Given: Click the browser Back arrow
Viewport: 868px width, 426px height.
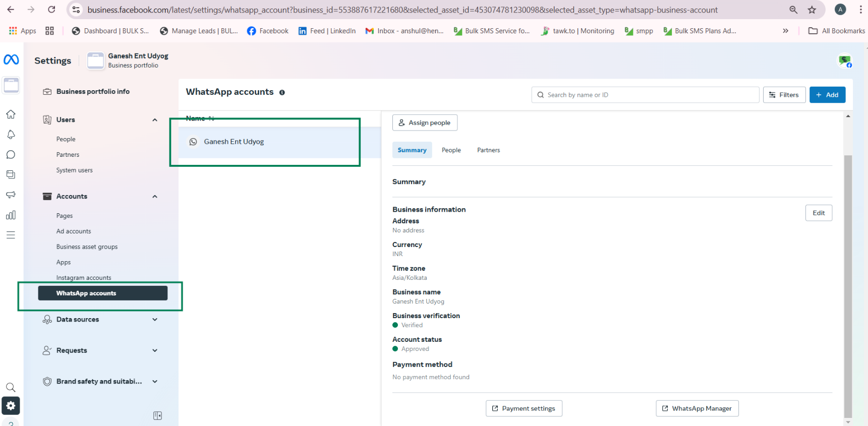Looking at the screenshot, I should point(11,10).
